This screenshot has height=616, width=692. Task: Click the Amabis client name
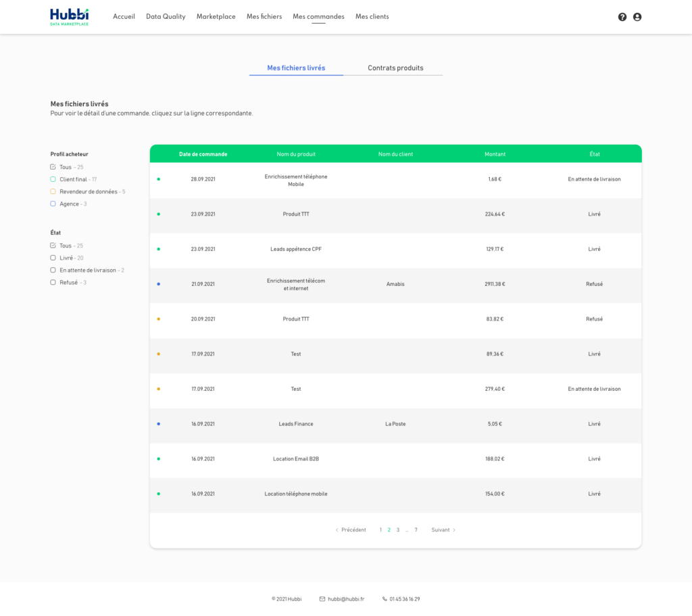click(395, 284)
